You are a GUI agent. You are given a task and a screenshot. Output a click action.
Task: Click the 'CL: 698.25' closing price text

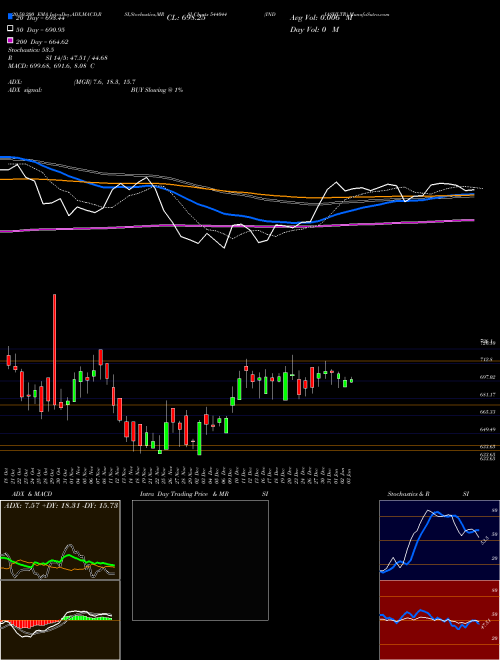click(x=186, y=18)
